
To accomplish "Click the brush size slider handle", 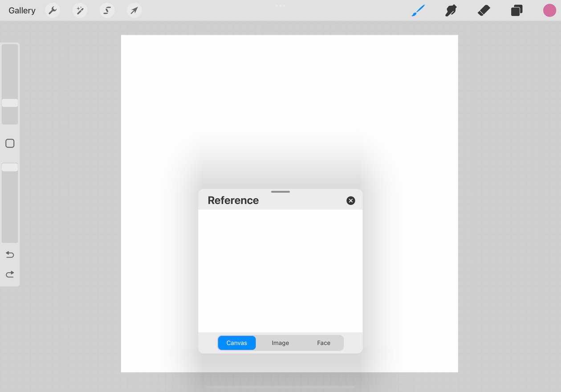I will click(10, 103).
